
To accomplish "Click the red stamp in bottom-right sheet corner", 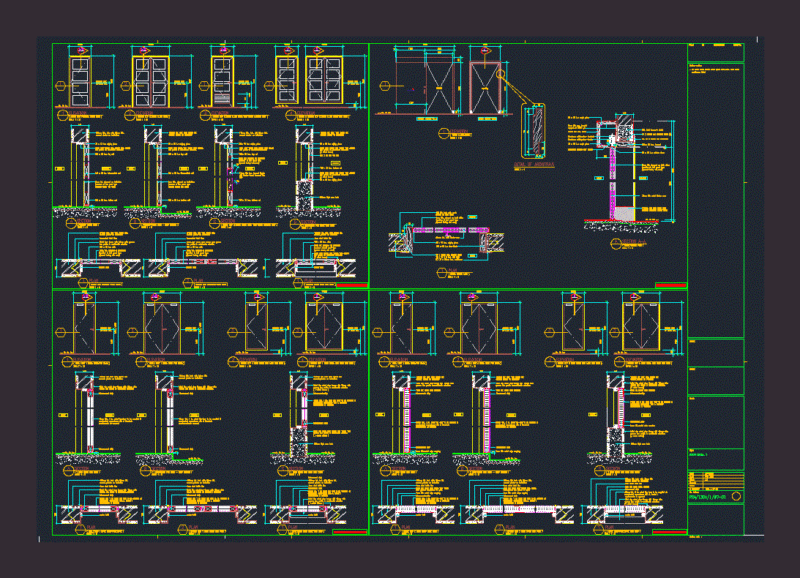I will pyautogui.click(x=669, y=532).
